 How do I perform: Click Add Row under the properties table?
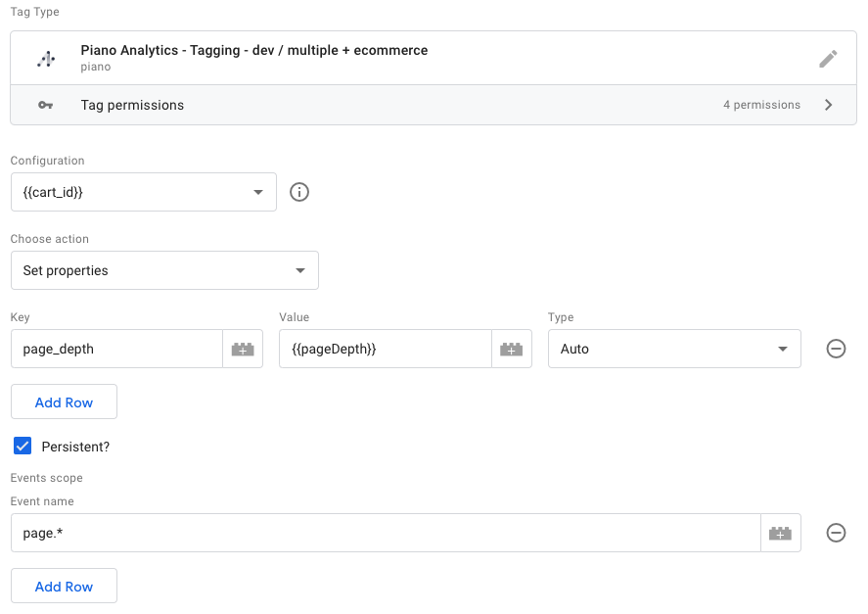point(64,402)
